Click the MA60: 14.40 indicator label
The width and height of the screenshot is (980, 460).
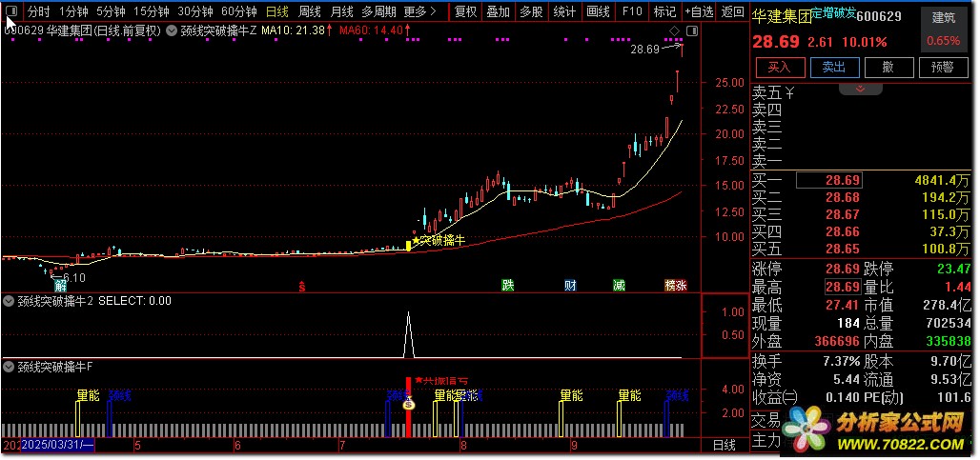[x=375, y=30]
